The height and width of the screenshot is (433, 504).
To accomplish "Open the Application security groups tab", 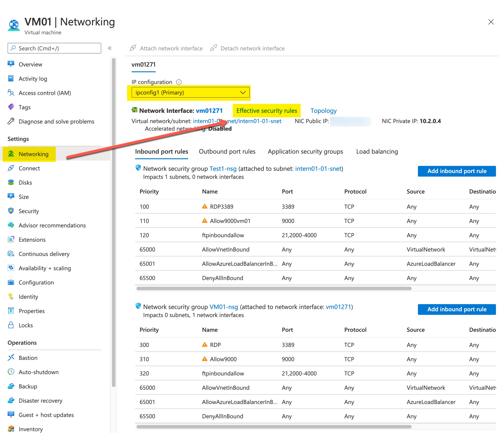I will (305, 151).
